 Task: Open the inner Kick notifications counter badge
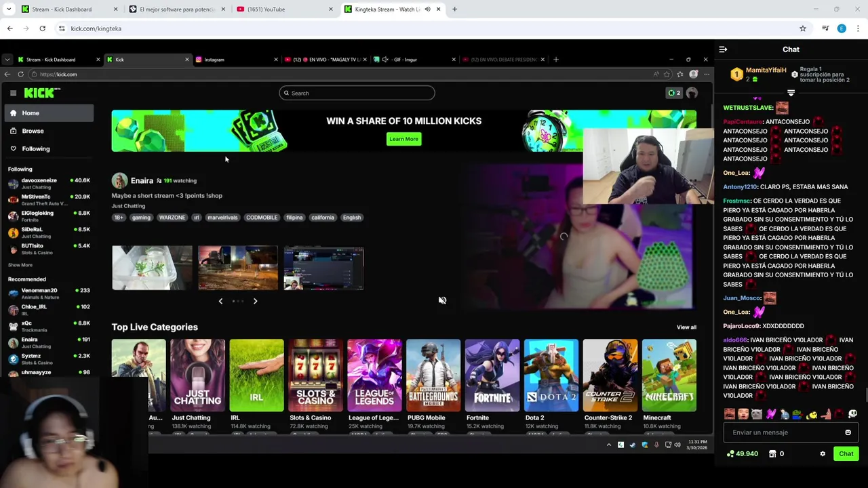[x=674, y=93]
